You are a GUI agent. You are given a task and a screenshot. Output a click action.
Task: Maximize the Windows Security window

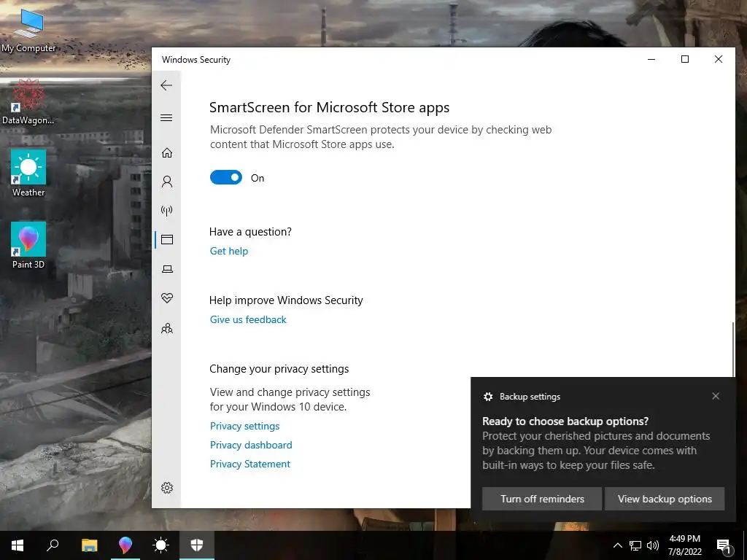[684, 59]
